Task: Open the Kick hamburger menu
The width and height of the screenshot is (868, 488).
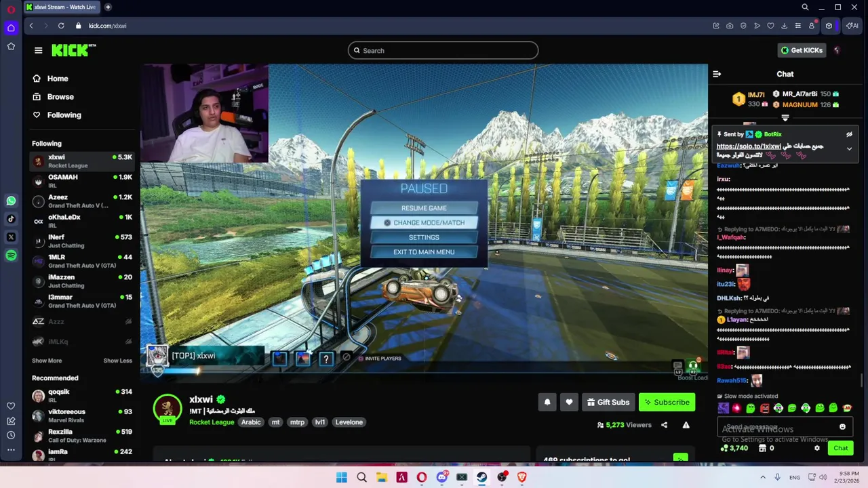Action: pos(39,50)
